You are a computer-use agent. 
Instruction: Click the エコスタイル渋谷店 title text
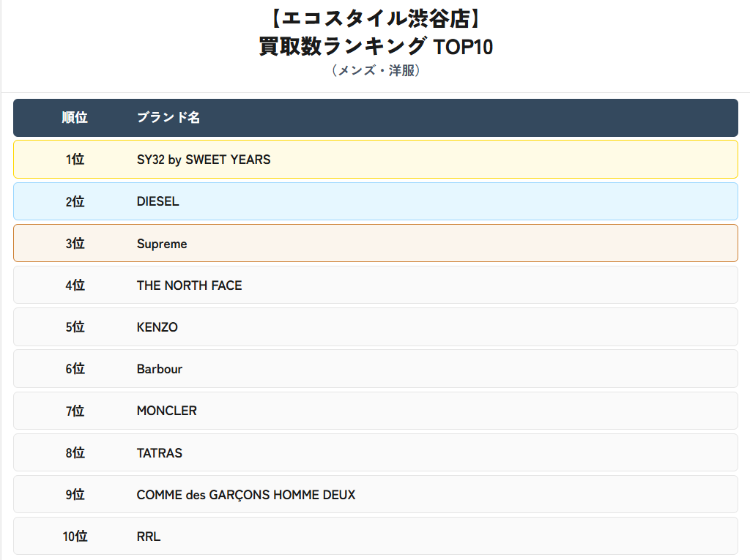pos(376,18)
